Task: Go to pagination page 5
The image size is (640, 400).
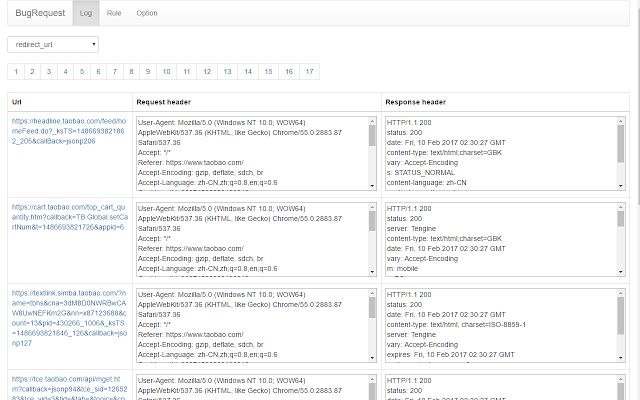Action: click(82, 72)
